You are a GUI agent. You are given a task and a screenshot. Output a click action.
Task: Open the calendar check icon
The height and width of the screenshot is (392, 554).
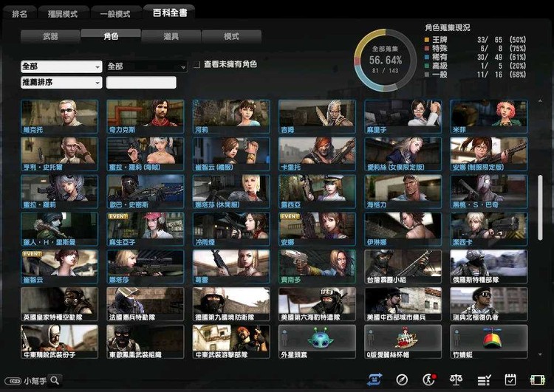510,379
